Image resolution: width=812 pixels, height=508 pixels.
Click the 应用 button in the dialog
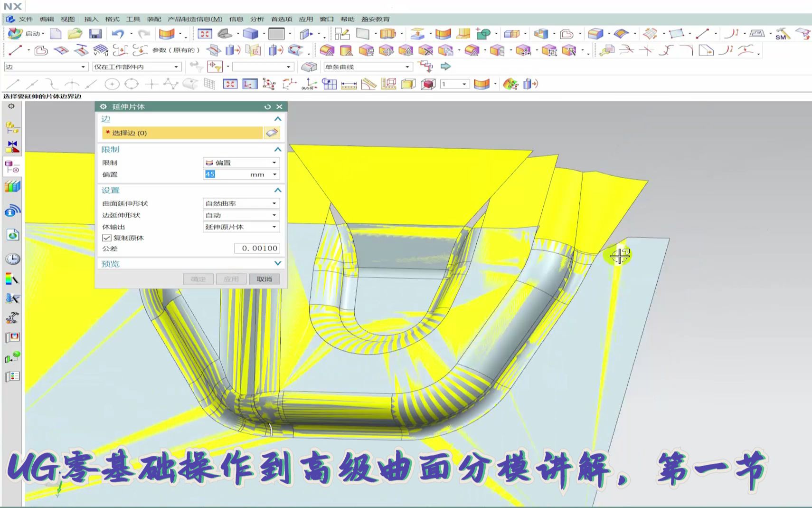[x=231, y=279]
